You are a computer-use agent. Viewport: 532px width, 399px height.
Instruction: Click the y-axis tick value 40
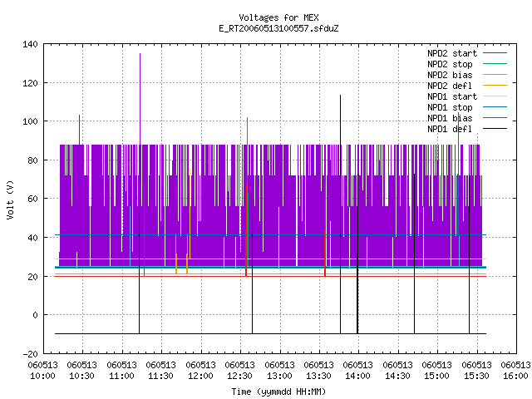[32, 238]
